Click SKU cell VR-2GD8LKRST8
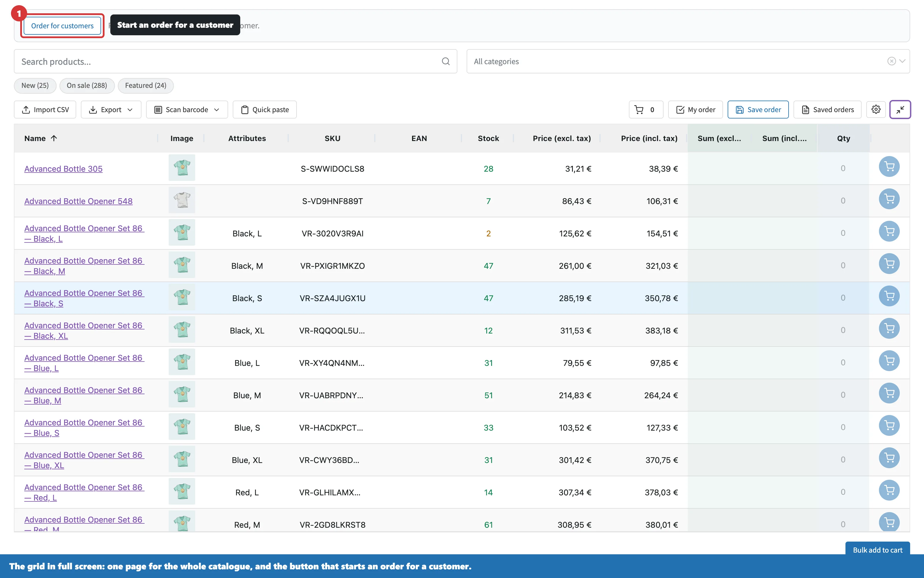This screenshot has width=924, height=578. pyautogui.click(x=332, y=525)
